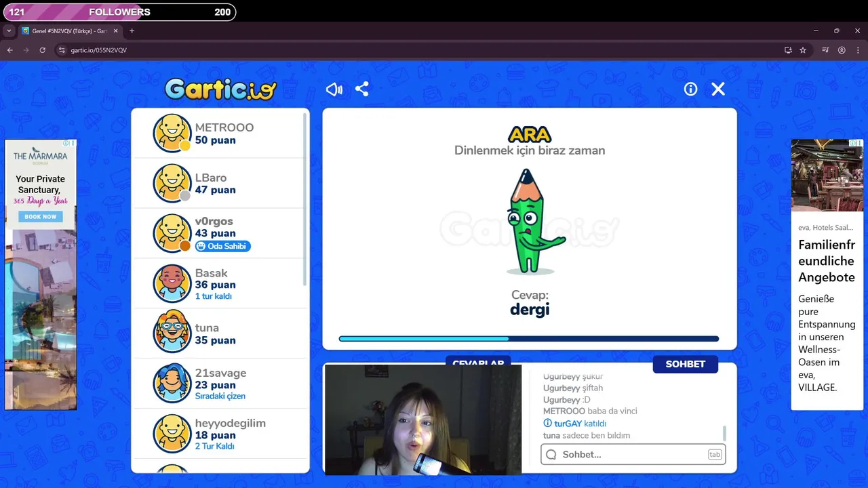Image resolution: width=868 pixels, height=488 pixels.
Task: Click the install app icon in address bar
Action: [788, 50]
